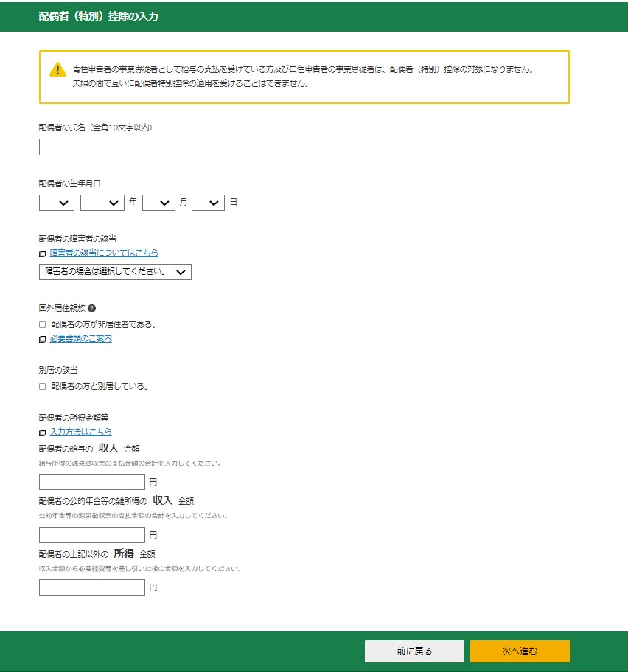The width and height of the screenshot is (628, 672).
Task: Focus the 配偶者の氏名 text field
Action: [x=145, y=147]
